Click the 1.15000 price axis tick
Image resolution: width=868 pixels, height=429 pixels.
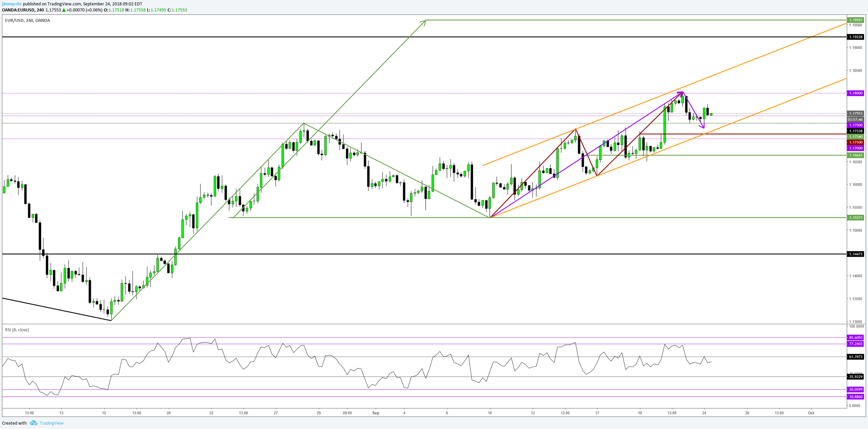tap(856, 230)
